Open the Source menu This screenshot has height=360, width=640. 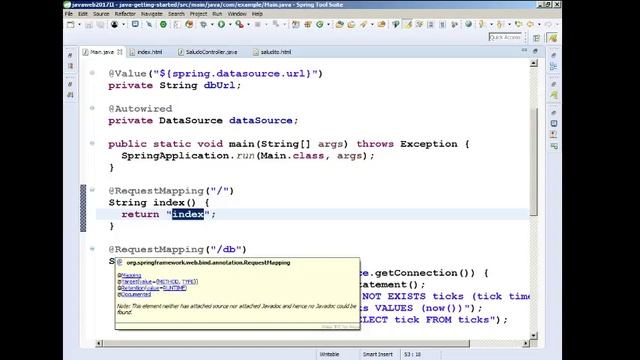pos(101,14)
